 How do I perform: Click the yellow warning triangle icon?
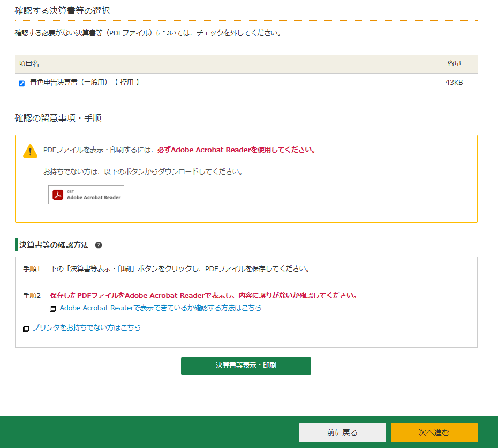pos(30,151)
